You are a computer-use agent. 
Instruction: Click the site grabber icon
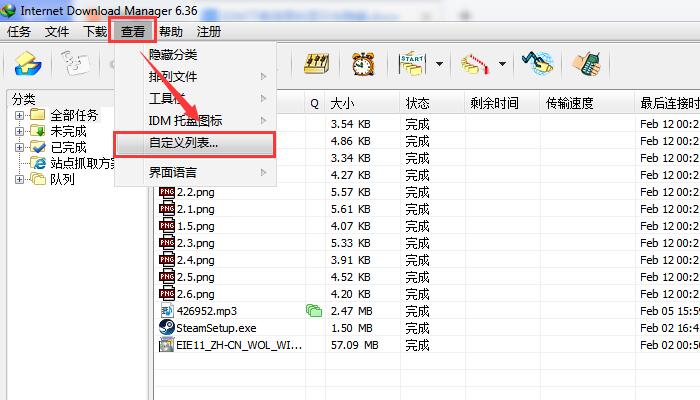538,63
